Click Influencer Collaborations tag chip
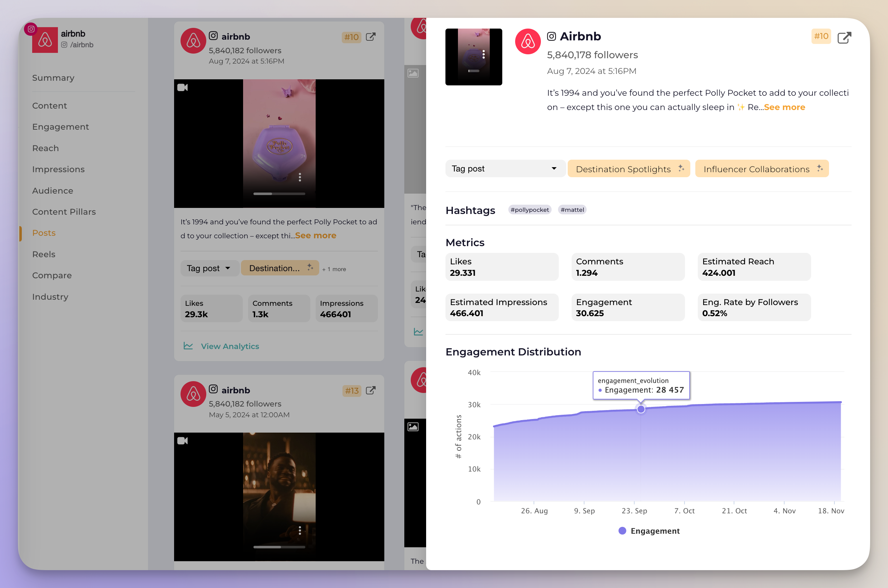Screen dimensions: 888x588 [x=761, y=168]
